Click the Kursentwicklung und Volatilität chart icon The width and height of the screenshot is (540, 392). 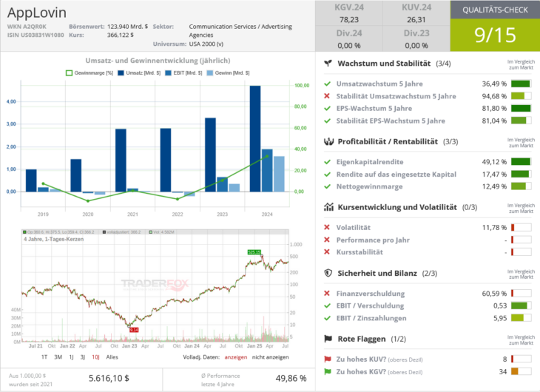[x=328, y=207]
